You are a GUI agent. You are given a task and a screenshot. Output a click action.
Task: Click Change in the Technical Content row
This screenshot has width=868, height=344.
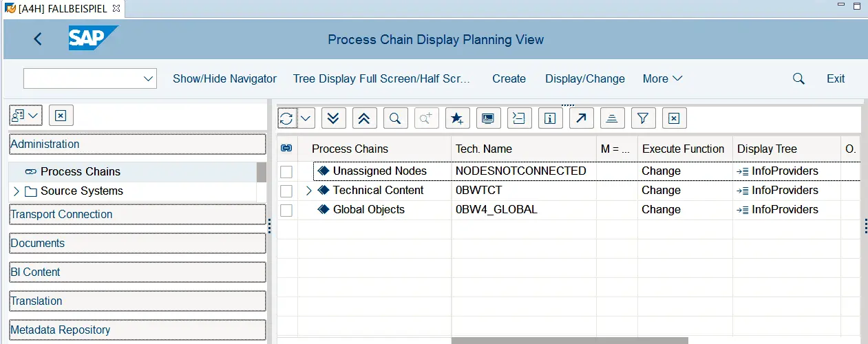tap(661, 190)
